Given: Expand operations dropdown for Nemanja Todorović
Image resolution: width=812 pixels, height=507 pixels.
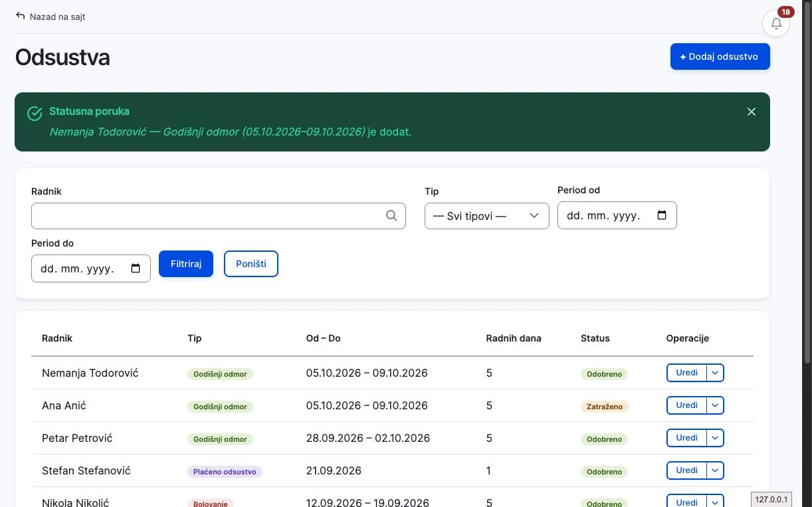Looking at the screenshot, I should [x=715, y=373].
